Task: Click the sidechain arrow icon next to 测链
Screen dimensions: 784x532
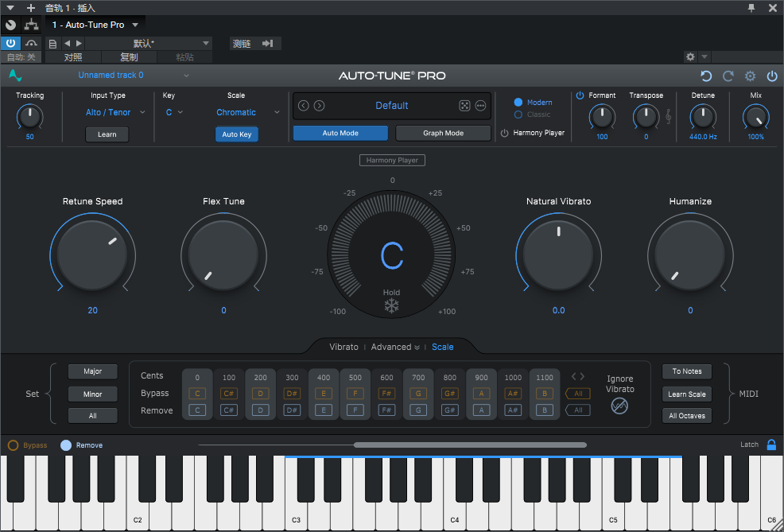Action: pyautogui.click(x=267, y=44)
